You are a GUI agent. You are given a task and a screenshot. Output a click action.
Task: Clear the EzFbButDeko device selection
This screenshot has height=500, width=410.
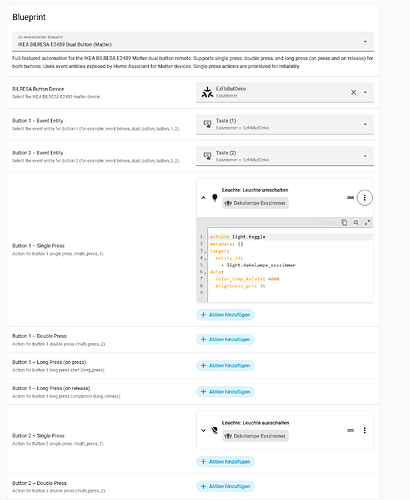pos(353,92)
